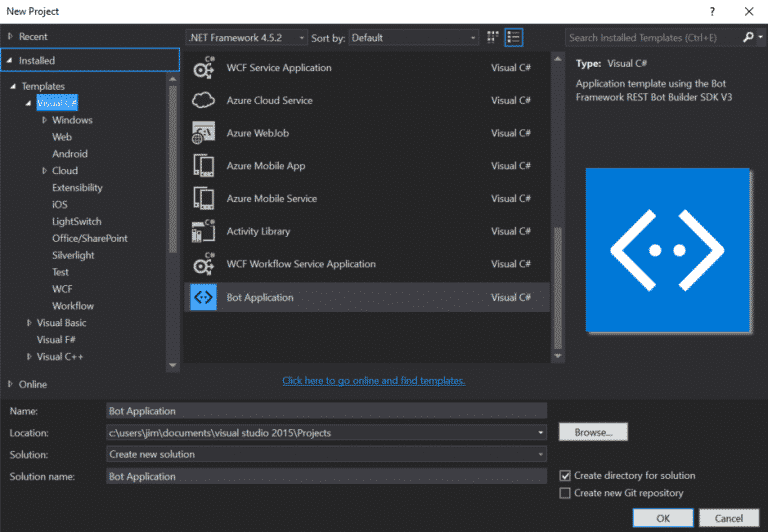Select Workflow in the templates tree

pyautogui.click(x=72, y=306)
